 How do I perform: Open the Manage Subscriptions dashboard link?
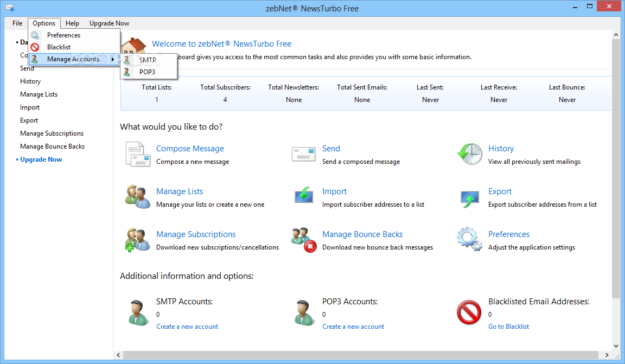tap(196, 234)
